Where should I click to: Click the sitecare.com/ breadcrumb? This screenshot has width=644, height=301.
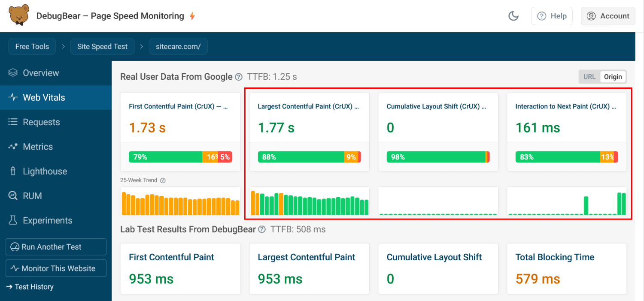[178, 46]
